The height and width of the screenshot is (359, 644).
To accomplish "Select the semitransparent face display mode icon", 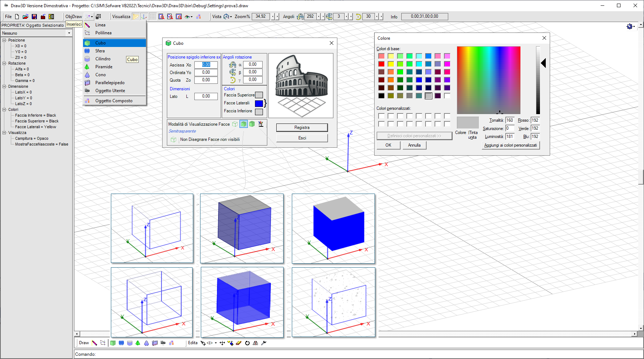I will pyautogui.click(x=244, y=124).
